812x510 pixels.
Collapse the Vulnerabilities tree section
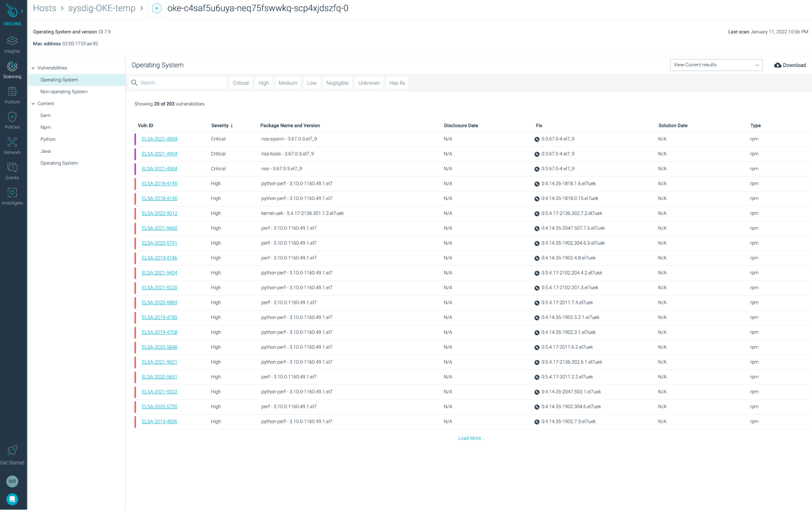point(33,68)
